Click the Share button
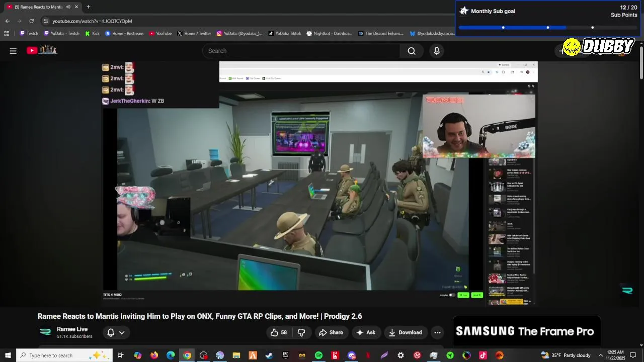 [x=331, y=332]
